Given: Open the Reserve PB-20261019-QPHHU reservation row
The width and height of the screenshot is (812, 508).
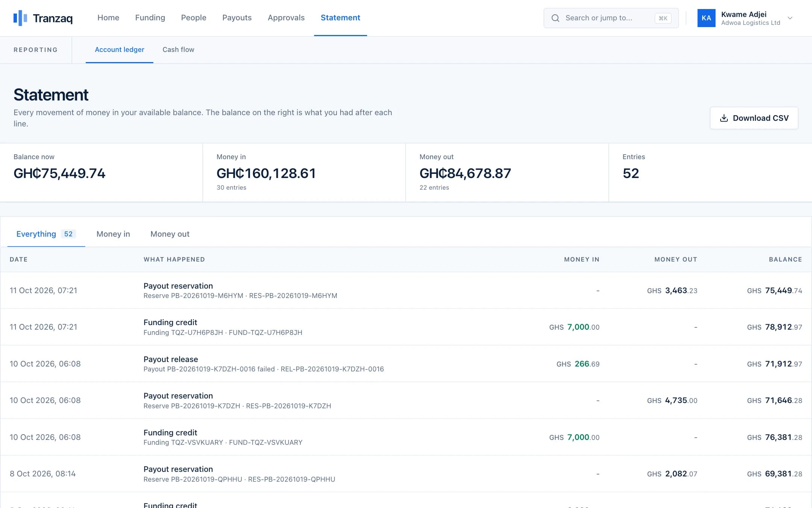Looking at the screenshot, I should (406, 474).
